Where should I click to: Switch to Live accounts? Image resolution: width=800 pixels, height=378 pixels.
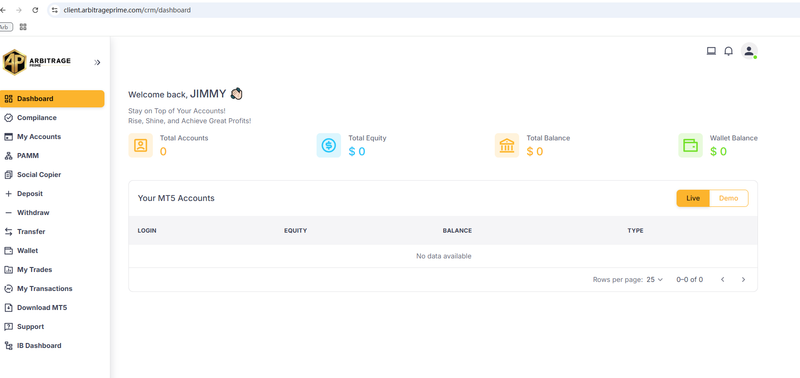pos(693,198)
